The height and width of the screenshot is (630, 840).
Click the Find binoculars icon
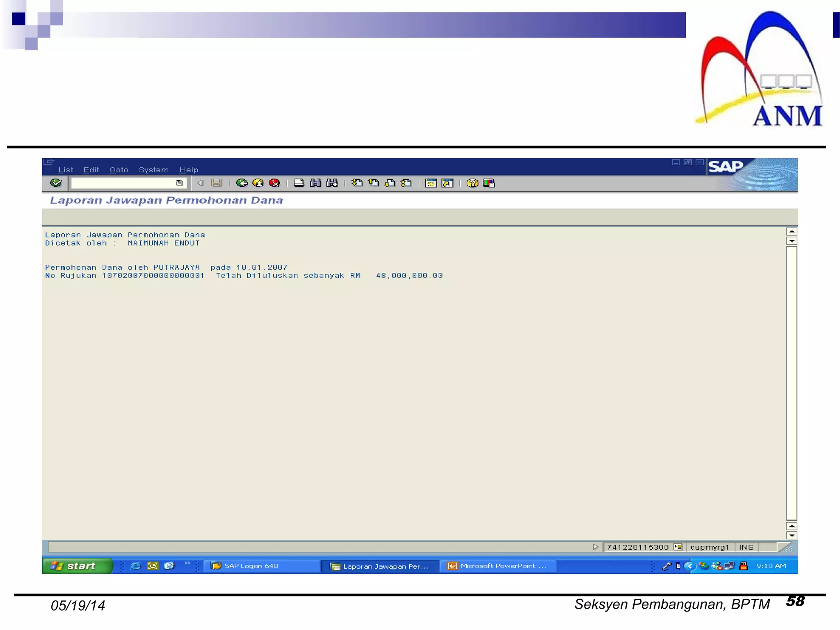tap(315, 183)
